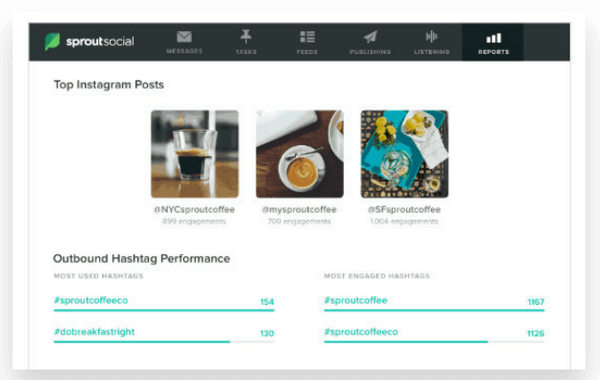
Task: Click the 1167 engagement count
Action: click(536, 302)
